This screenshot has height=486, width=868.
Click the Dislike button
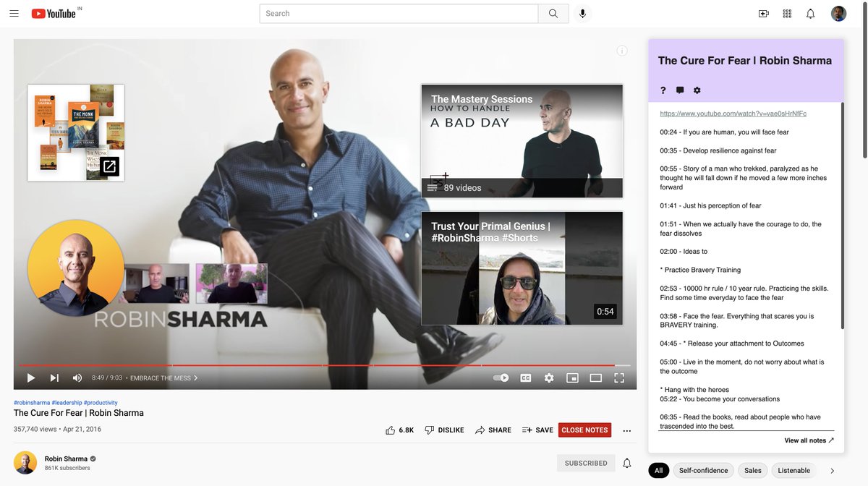[445, 430]
